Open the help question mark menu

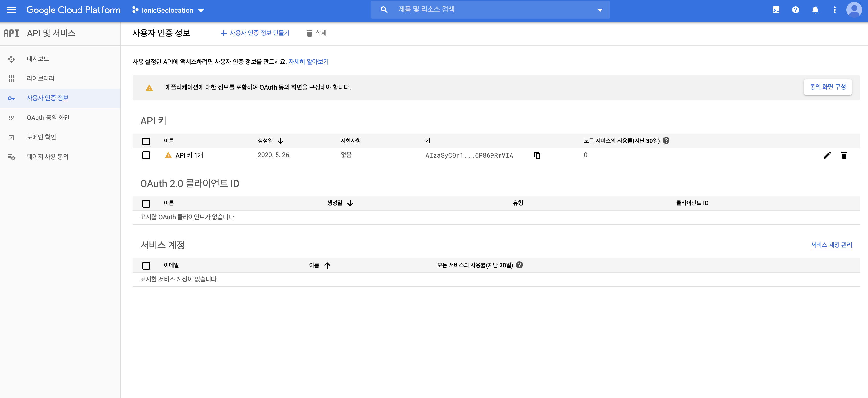(x=795, y=10)
